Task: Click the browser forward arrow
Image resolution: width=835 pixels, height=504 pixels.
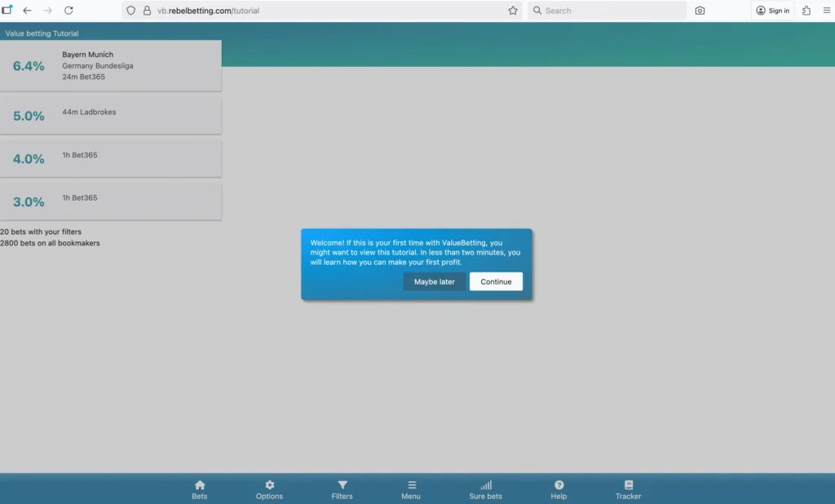Action: click(48, 11)
